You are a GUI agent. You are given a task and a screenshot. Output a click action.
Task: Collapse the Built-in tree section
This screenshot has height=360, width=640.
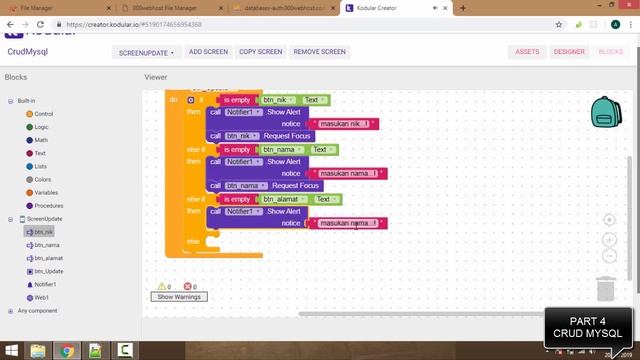click(11, 101)
